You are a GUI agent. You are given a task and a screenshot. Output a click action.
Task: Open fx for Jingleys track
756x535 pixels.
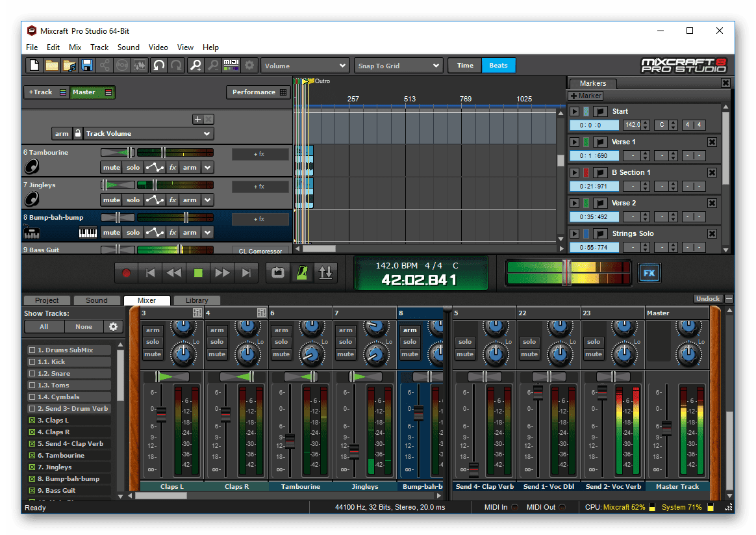tap(173, 200)
